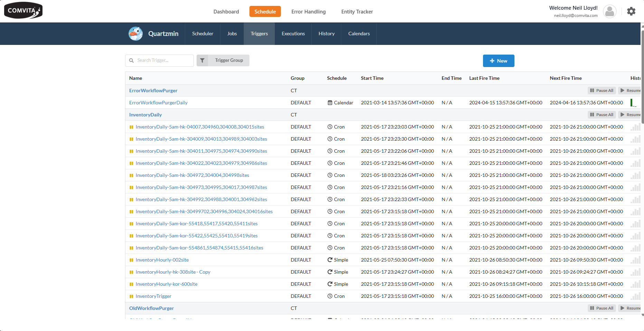Image resolution: width=644 pixels, height=331 pixels.
Task: Open the user profile avatar
Action: click(x=609, y=11)
